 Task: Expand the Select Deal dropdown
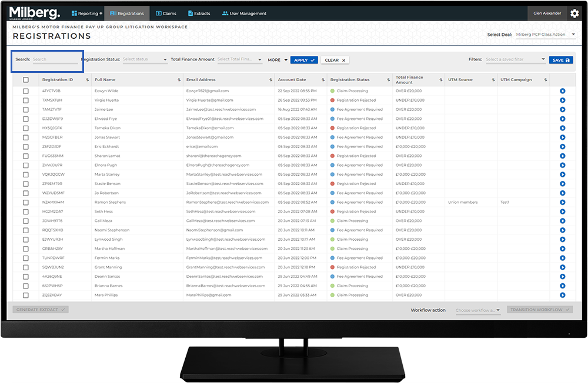click(545, 35)
